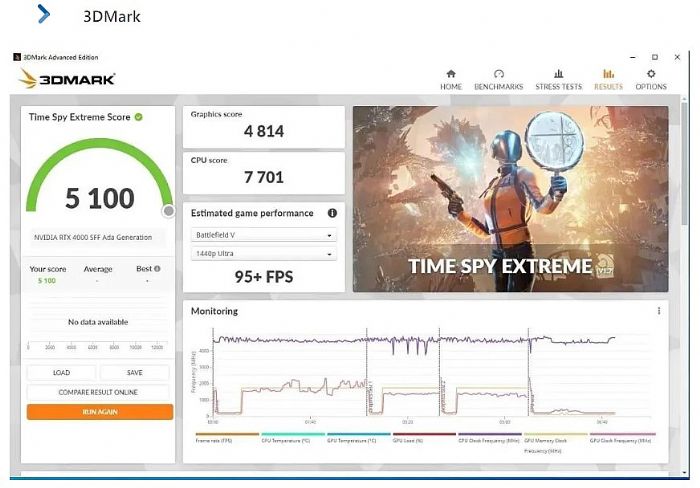Open Options using the gear icon

651,74
